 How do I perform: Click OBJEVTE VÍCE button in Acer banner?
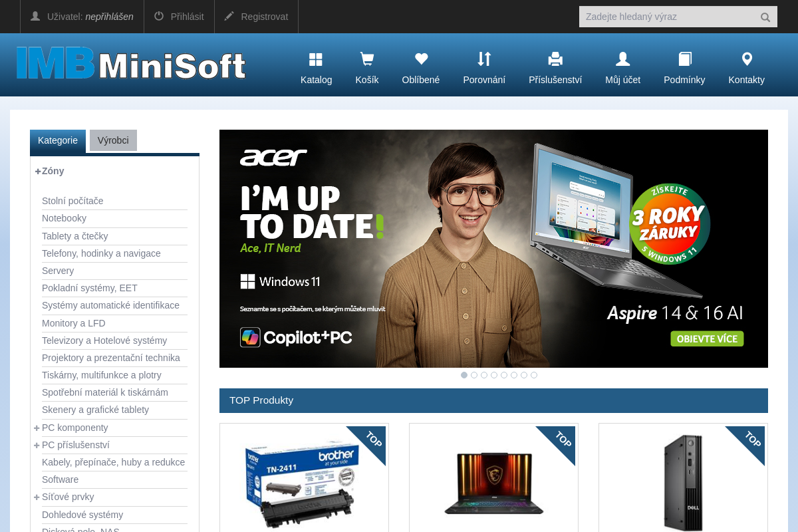707,338
